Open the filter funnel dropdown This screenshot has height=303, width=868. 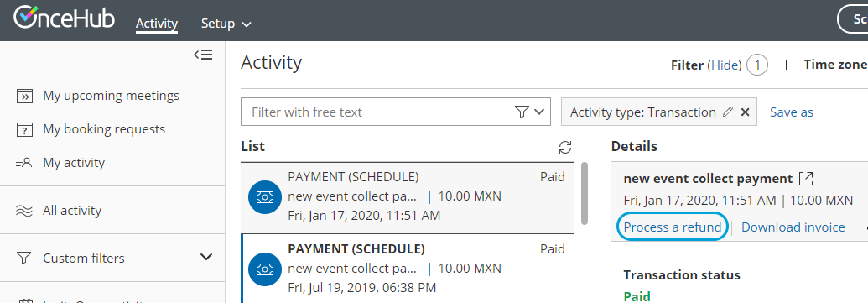(x=528, y=112)
